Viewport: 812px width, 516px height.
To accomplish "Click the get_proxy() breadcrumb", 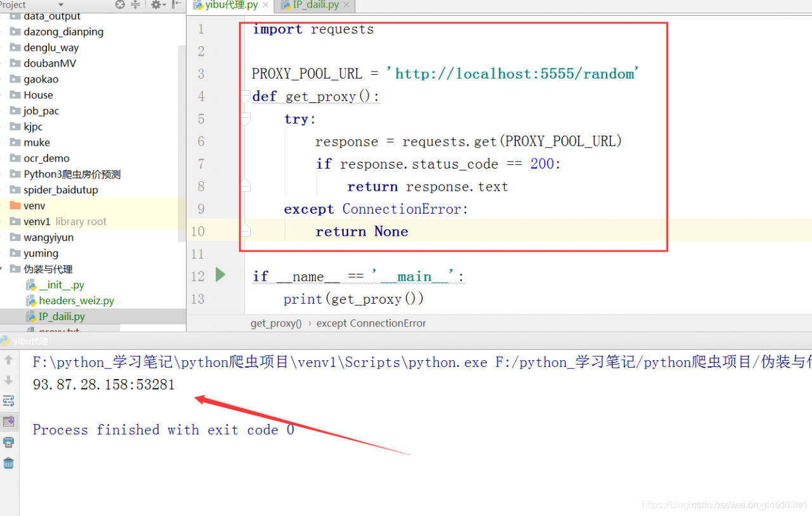I will click(276, 323).
